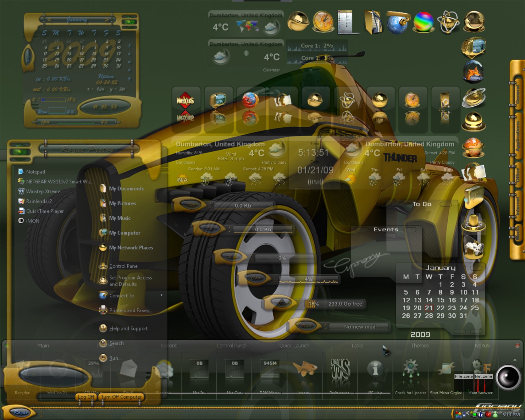Open My Pictures in start menu
525x420 pixels.
[x=118, y=203]
